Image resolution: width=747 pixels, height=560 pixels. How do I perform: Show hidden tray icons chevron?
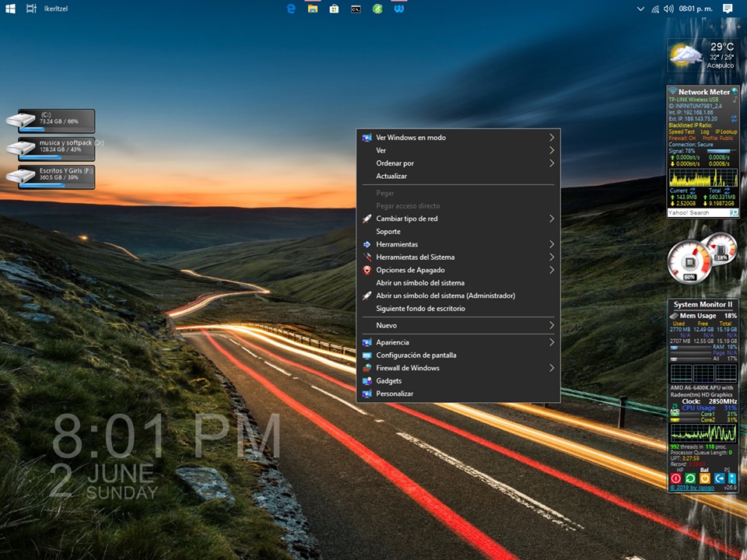(640, 9)
